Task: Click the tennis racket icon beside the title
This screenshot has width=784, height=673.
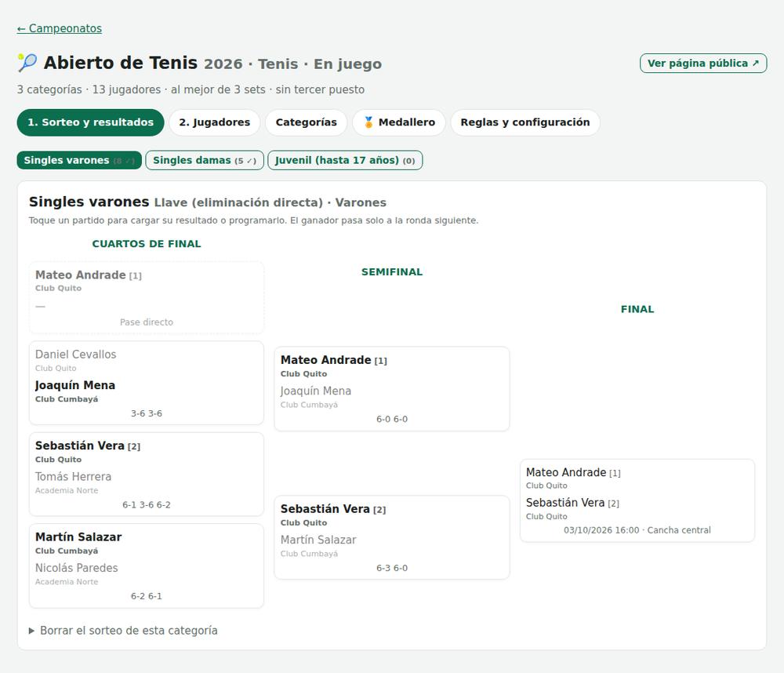Action: 27,63
